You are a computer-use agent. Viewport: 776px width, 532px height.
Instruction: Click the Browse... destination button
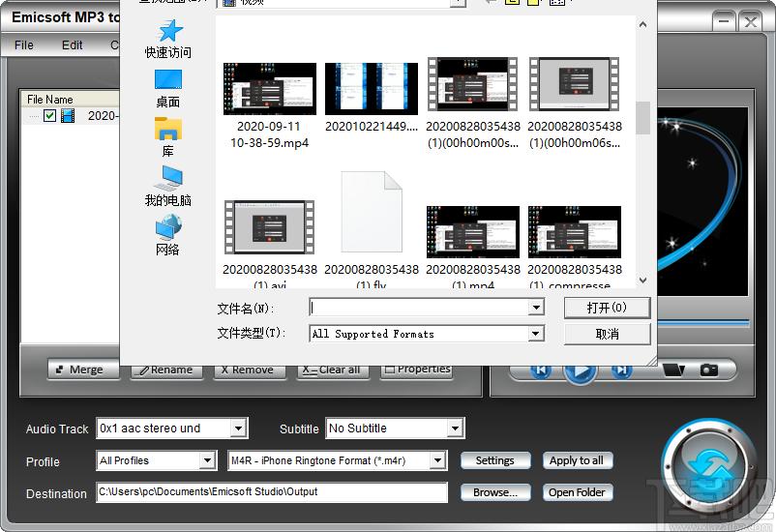(x=495, y=492)
